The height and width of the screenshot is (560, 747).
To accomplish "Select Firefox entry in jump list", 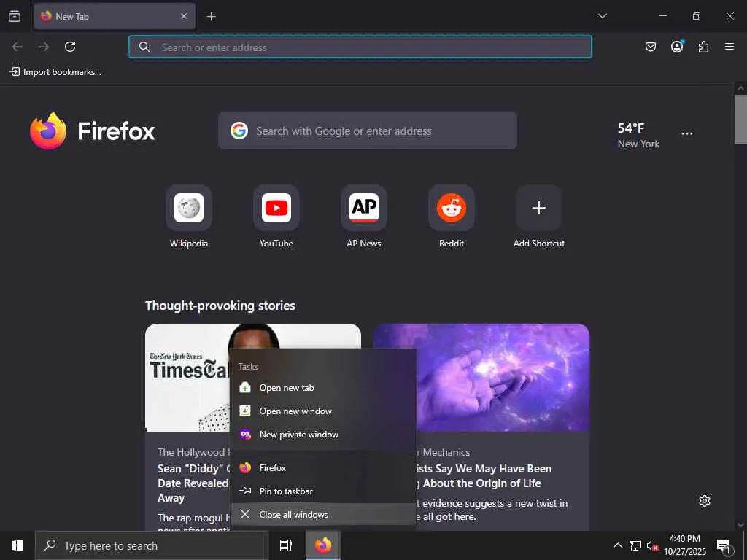I will click(x=323, y=467).
